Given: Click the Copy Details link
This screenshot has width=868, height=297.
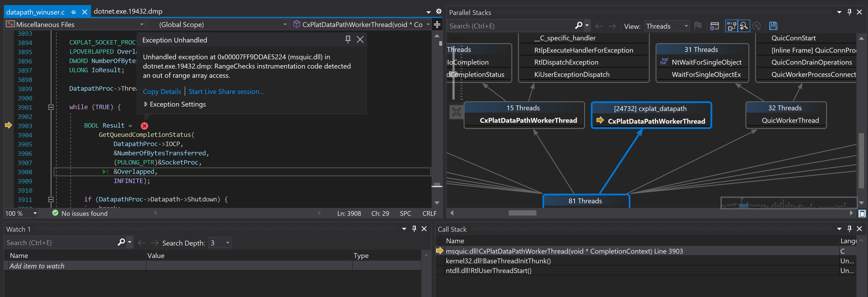Looking at the screenshot, I should pyautogui.click(x=162, y=91).
